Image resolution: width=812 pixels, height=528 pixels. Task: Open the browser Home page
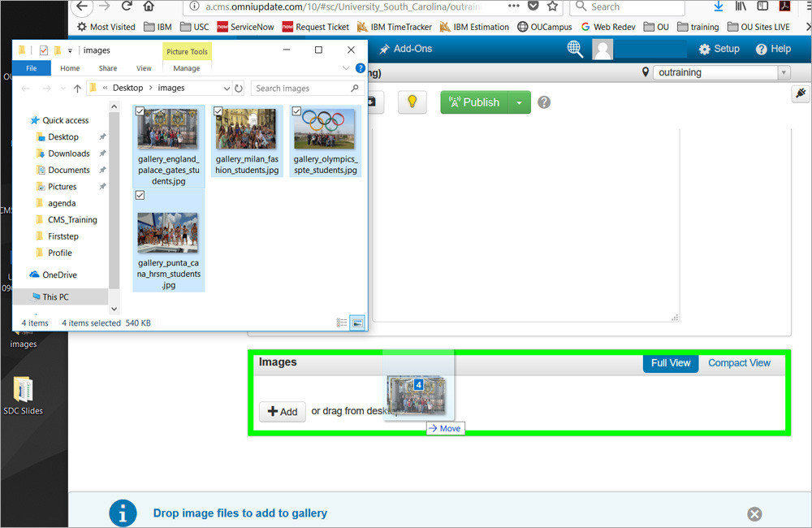click(x=149, y=6)
